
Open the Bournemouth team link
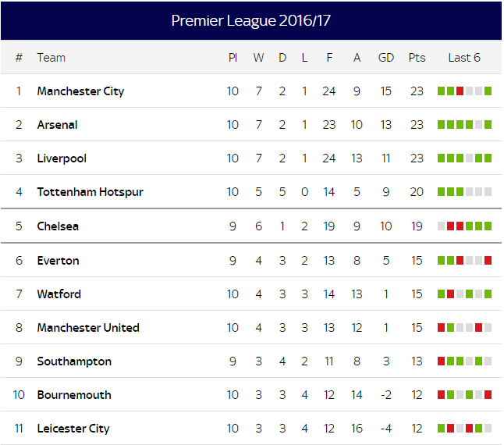coord(74,395)
